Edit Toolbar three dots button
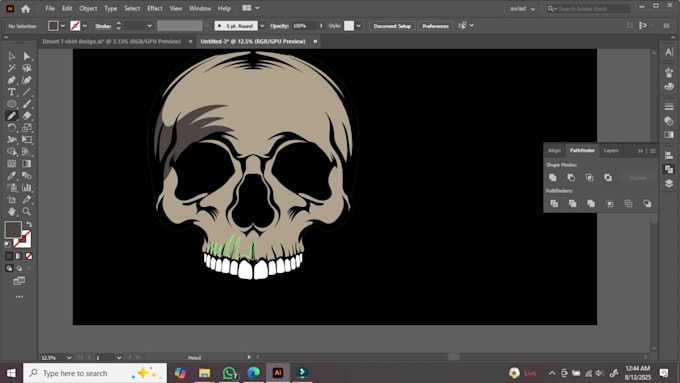 19,297
